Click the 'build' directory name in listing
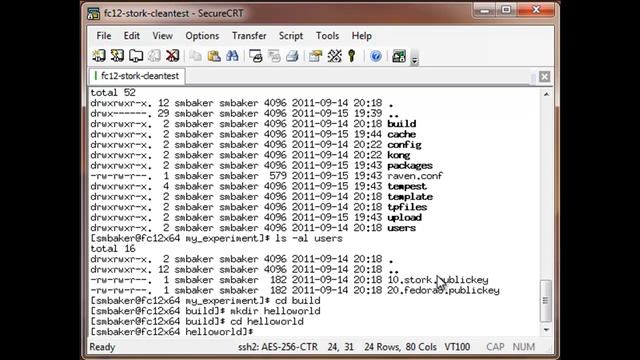640x360 pixels. pos(402,124)
